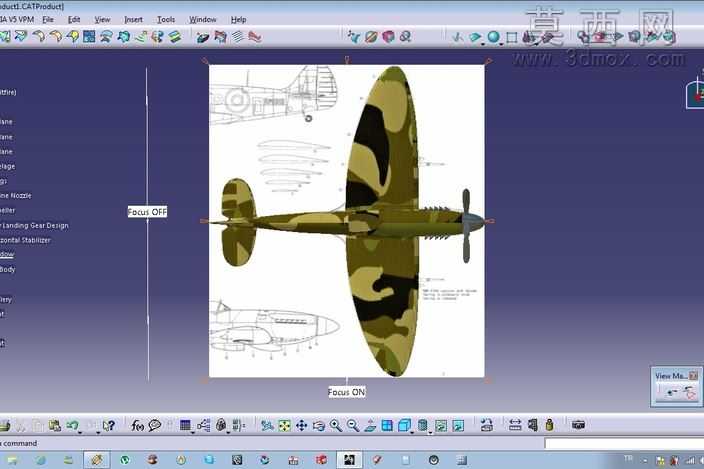Click the Undo arrow icon
Viewport: 704px width, 469px height.
click(x=73, y=425)
